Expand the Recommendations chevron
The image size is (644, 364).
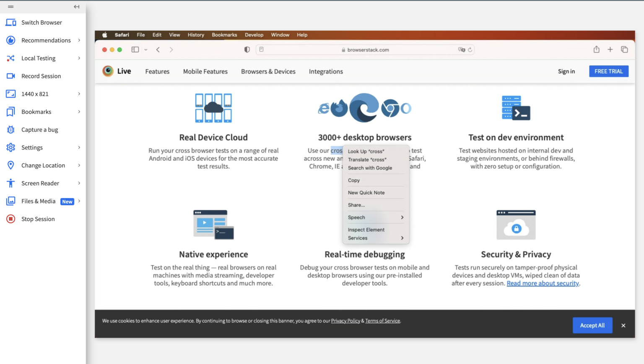click(x=79, y=40)
